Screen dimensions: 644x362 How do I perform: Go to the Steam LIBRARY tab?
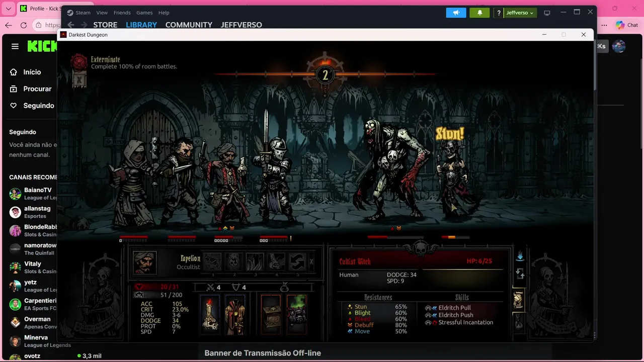141,25
